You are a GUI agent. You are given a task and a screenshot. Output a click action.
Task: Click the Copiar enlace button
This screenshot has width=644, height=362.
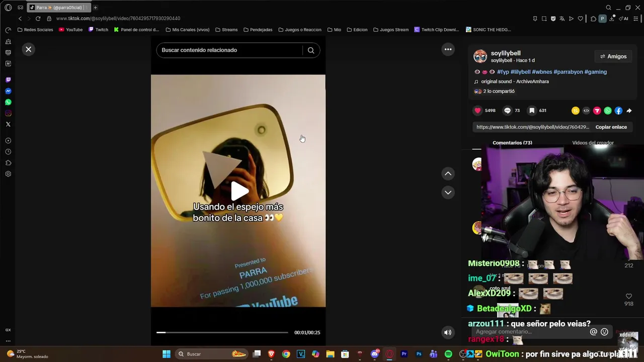(x=611, y=127)
